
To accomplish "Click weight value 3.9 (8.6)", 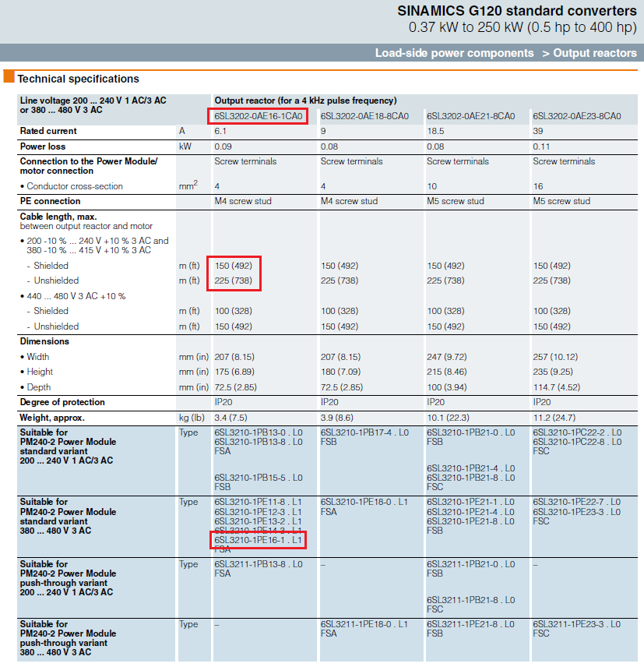I will (x=337, y=418).
